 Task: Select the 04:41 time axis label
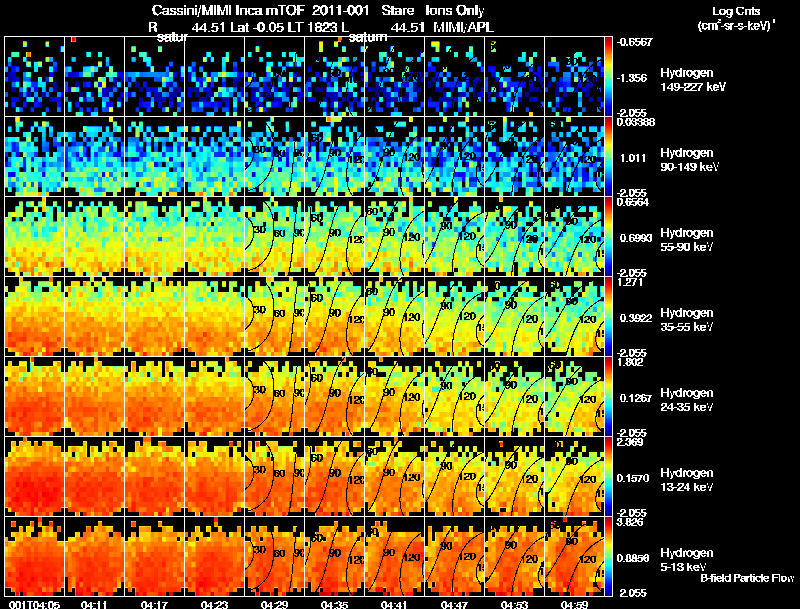click(394, 604)
